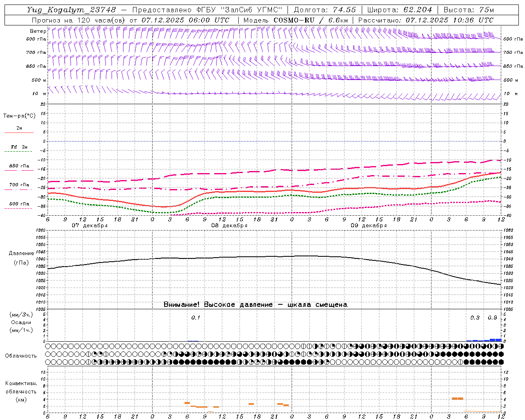Click the '09 декабря' date label
525x420 pixels.
[369, 226]
